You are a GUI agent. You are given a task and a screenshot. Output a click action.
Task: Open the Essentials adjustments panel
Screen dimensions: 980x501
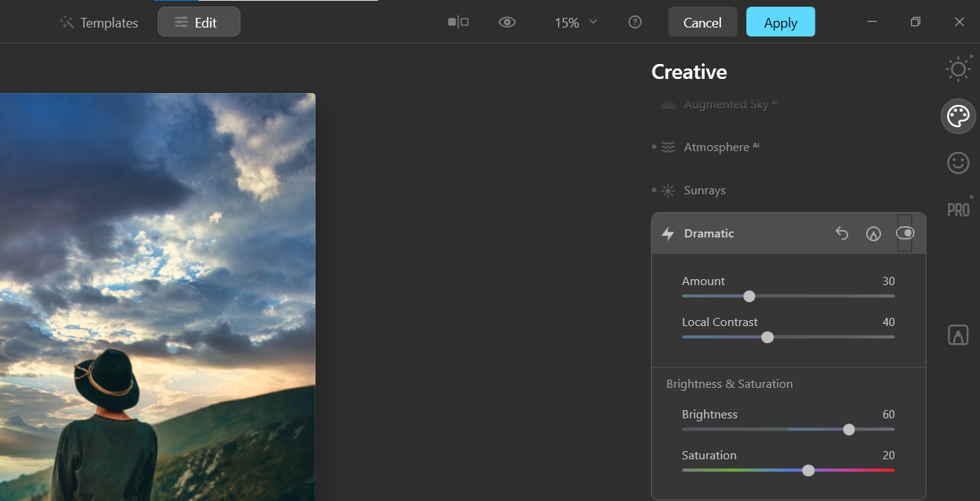point(958,68)
